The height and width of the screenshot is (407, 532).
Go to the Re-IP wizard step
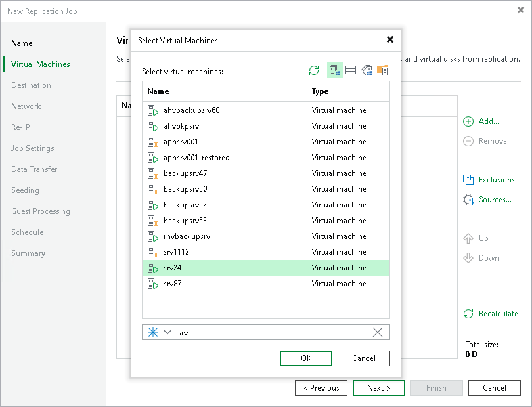tap(20, 127)
